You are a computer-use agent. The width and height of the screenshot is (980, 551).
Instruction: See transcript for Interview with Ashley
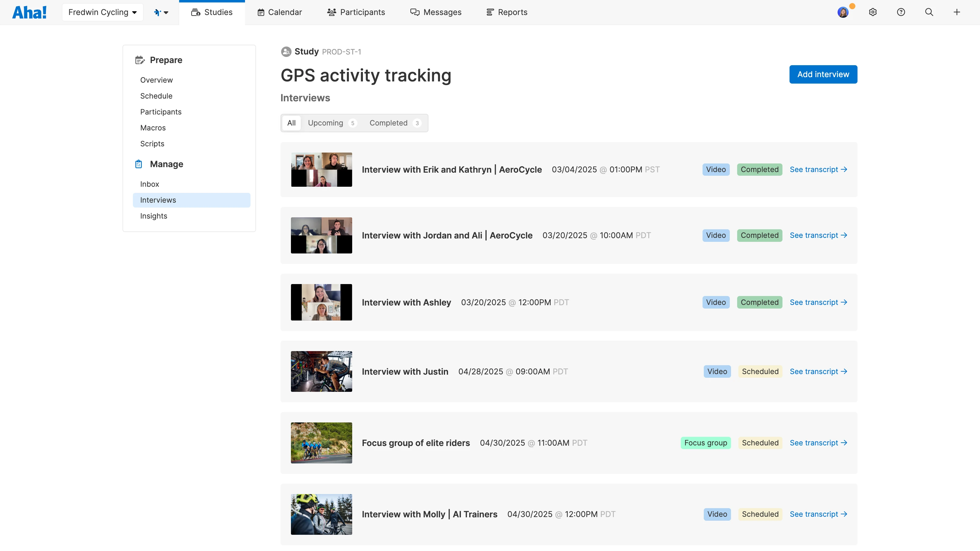[818, 302]
